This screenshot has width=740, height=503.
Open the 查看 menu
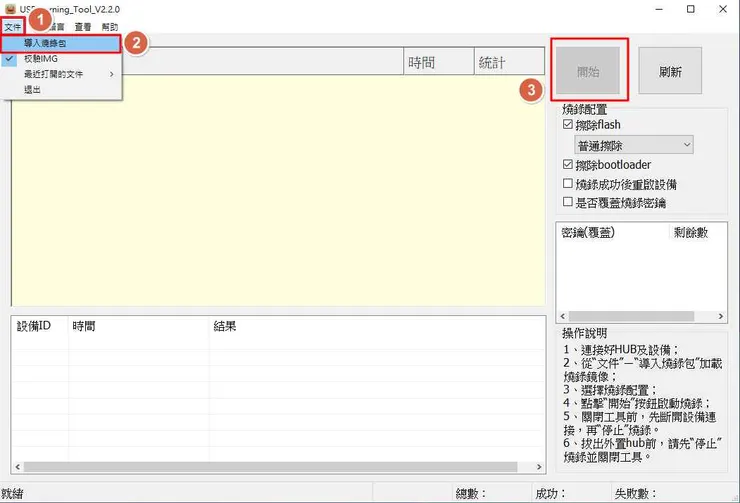83,27
